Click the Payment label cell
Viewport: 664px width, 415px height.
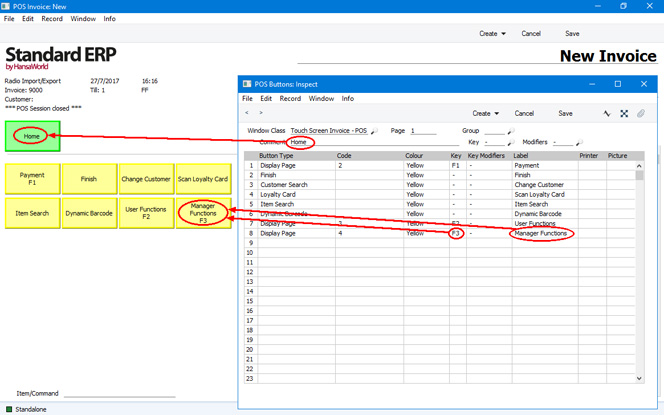(545, 166)
